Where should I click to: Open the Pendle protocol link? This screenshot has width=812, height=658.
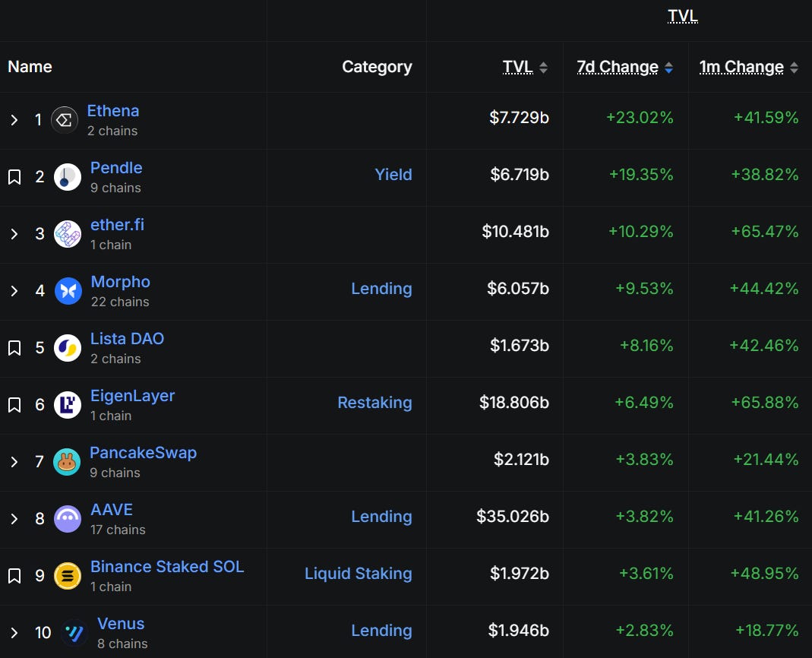tap(116, 168)
